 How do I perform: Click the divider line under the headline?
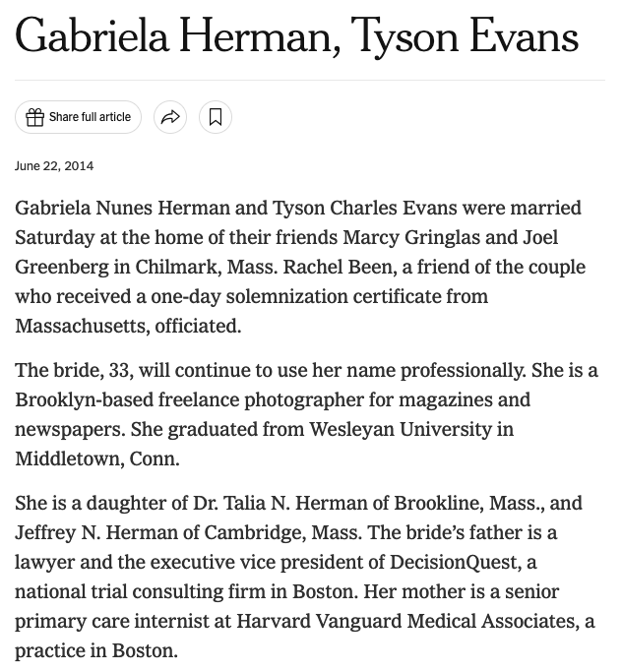pos(310,80)
